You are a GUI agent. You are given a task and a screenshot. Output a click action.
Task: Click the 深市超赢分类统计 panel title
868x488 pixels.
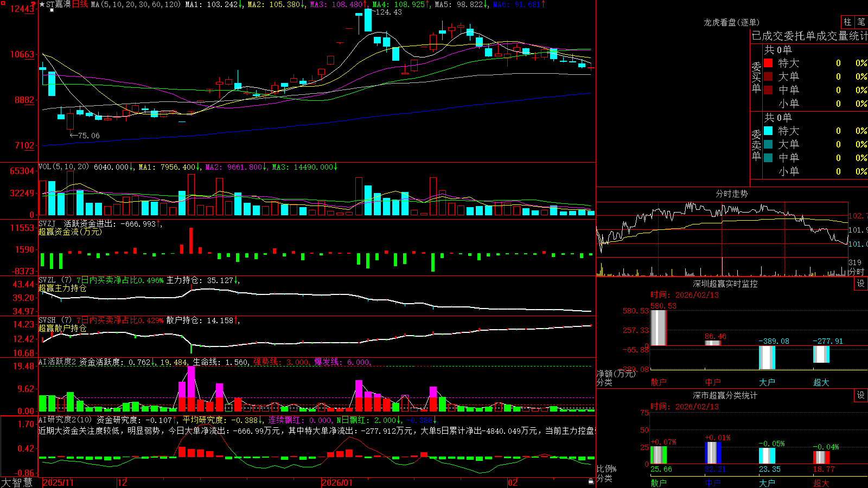725,395
